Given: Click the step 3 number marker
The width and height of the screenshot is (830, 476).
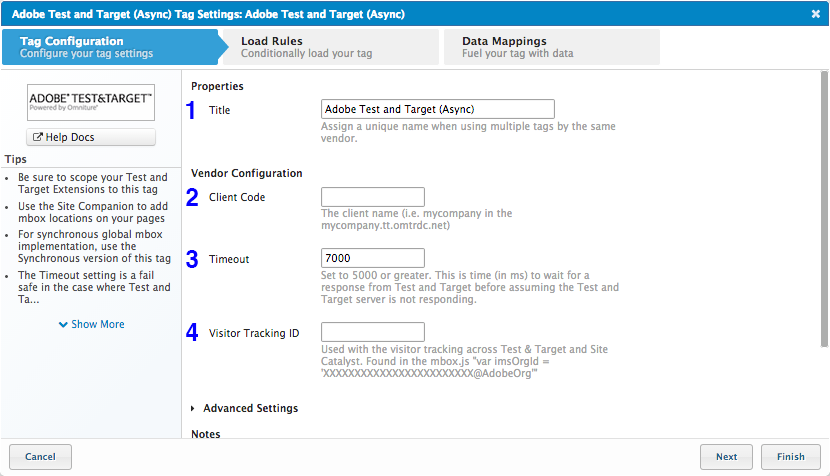Looking at the screenshot, I should (192, 260).
